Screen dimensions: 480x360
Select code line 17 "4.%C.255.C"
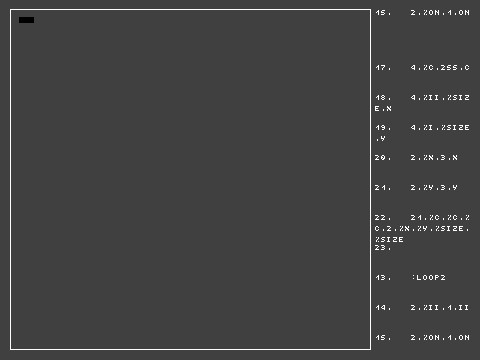click(422, 68)
